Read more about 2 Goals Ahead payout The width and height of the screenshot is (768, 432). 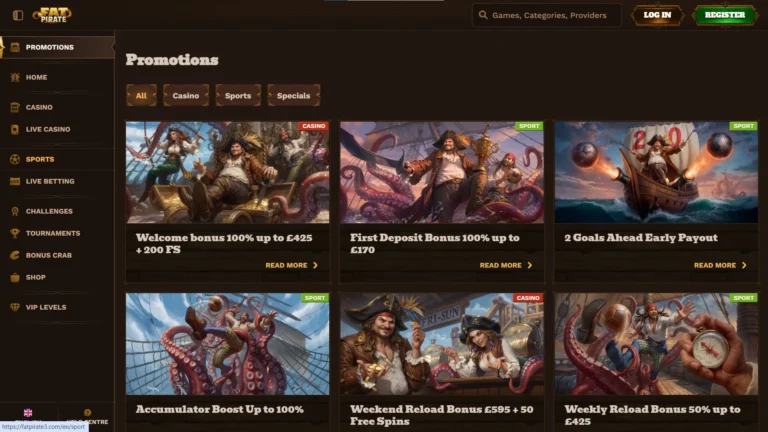720,265
